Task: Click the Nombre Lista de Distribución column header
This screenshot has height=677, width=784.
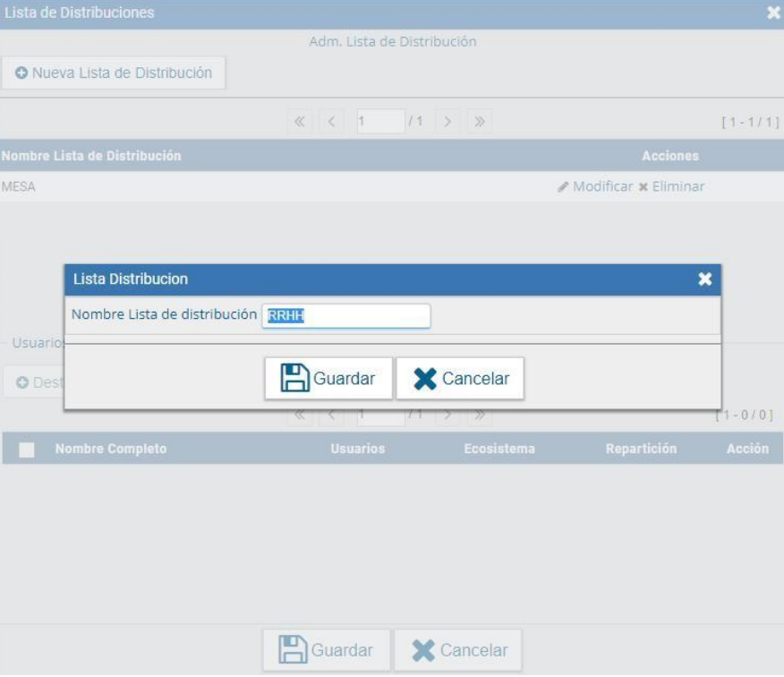Action: coord(91,156)
